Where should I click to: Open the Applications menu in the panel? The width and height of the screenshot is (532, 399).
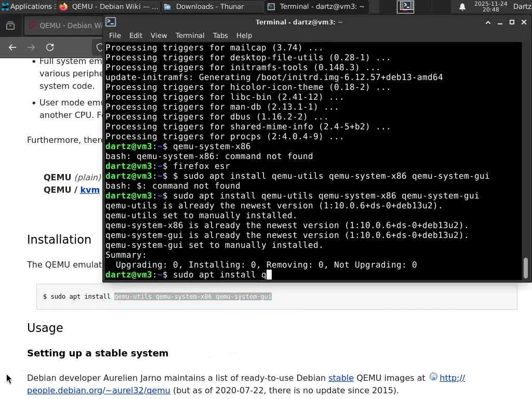tap(27, 6)
